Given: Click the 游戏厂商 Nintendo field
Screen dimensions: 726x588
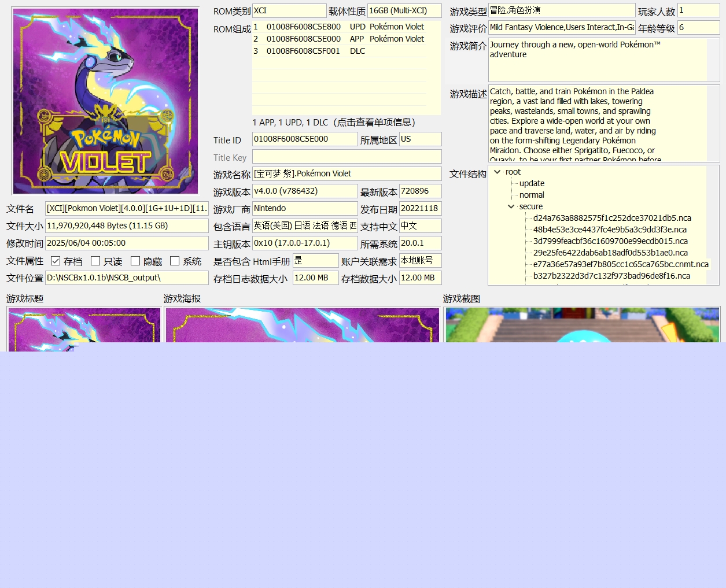Looking at the screenshot, I should click(305, 209).
